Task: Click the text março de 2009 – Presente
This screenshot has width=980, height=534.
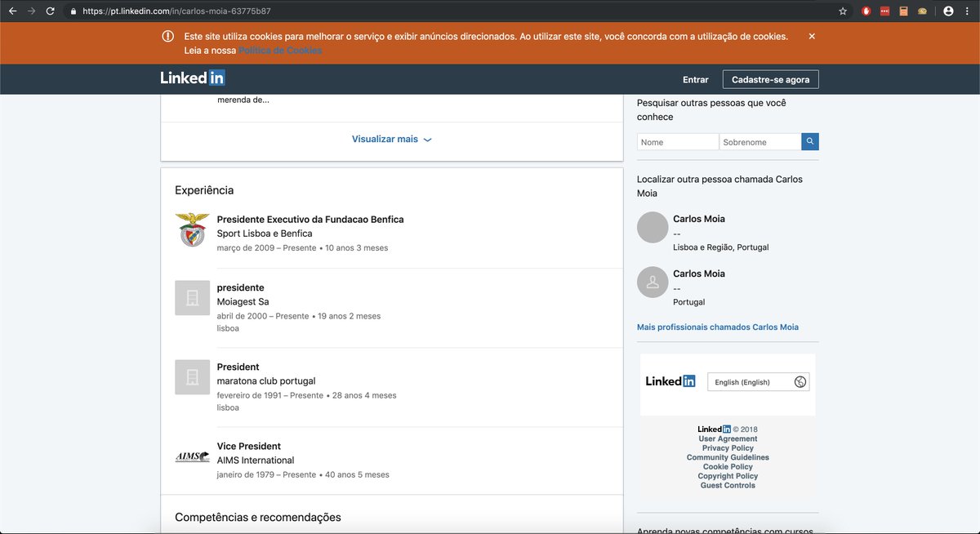Action: (266, 248)
